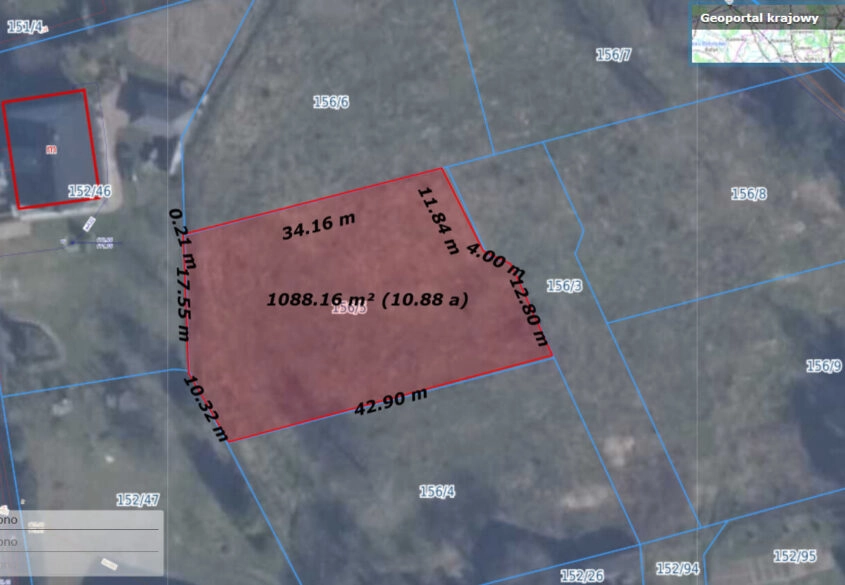Click parcel label 152/47
Image resolution: width=845 pixels, height=585 pixels.
point(138,500)
